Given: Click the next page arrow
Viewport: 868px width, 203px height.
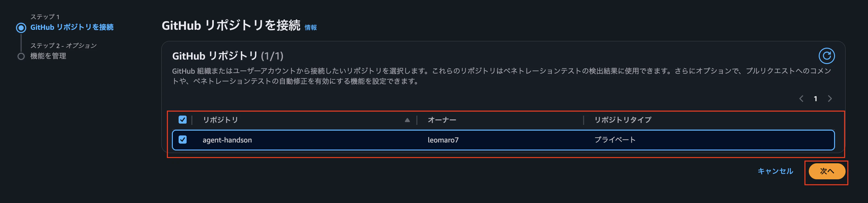Looking at the screenshot, I should pyautogui.click(x=830, y=99).
